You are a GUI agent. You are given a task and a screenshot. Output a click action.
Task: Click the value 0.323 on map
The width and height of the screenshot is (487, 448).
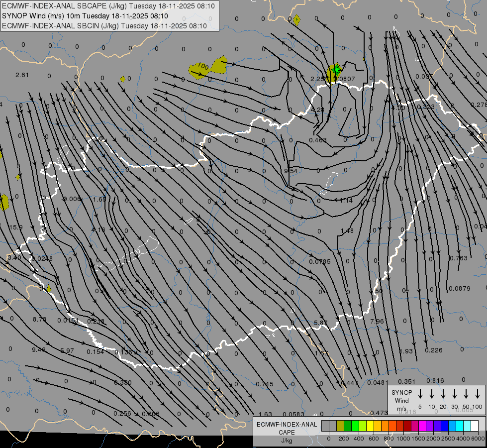click(425, 107)
